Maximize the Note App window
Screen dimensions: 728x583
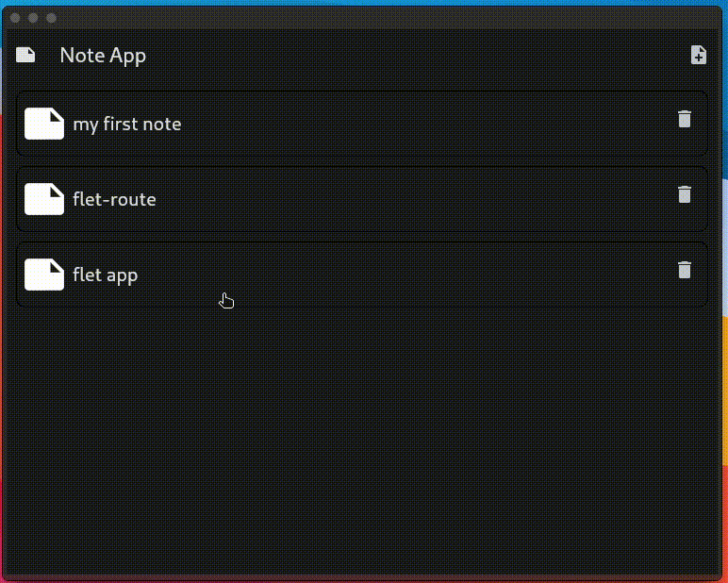click(51, 18)
